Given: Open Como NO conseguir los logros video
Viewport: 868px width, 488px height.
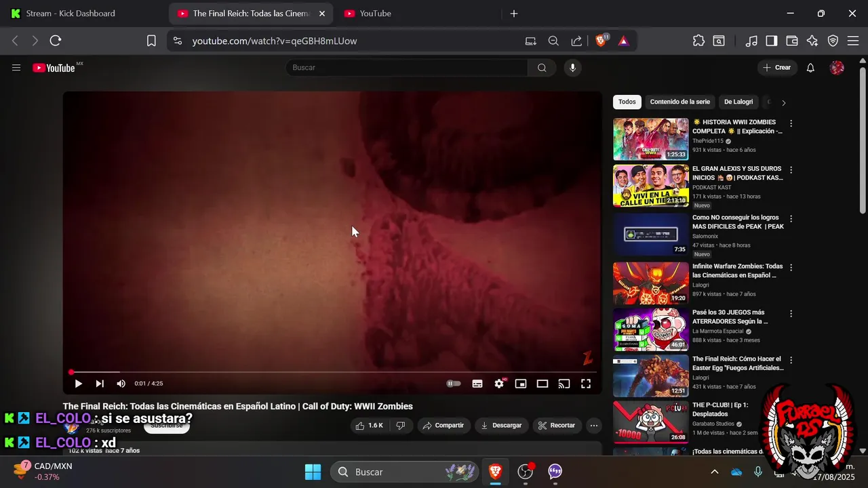Looking at the screenshot, I should pos(738,222).
